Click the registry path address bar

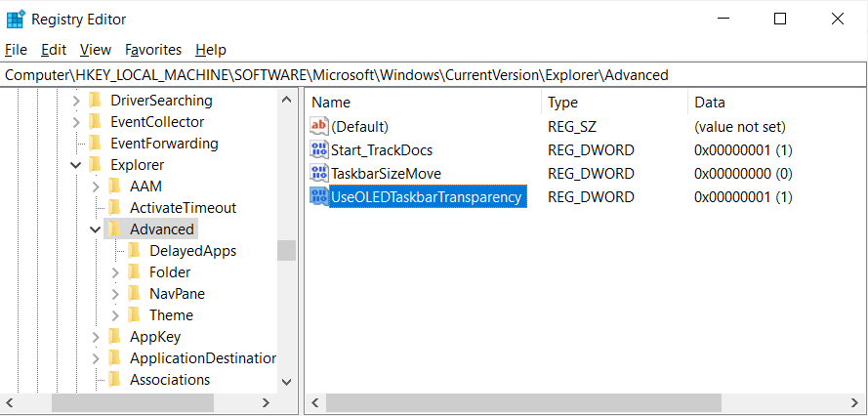click(x=434, y=74)
